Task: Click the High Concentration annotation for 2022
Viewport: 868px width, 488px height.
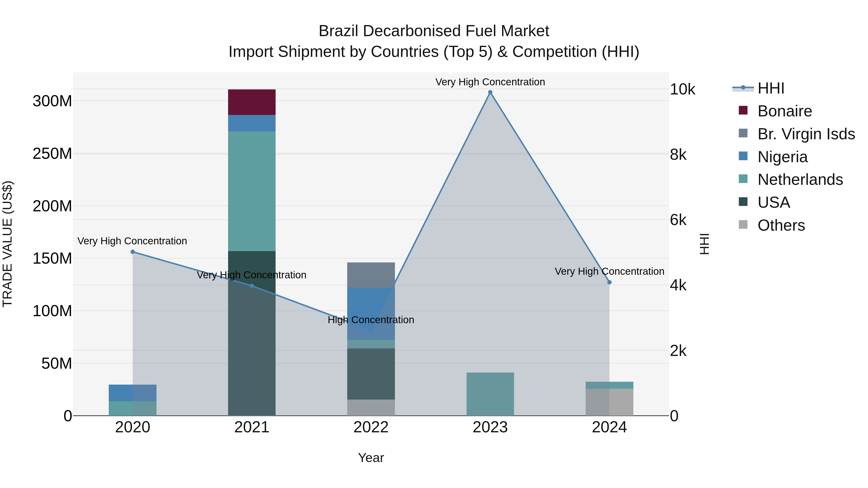Action: pos(371,320)
